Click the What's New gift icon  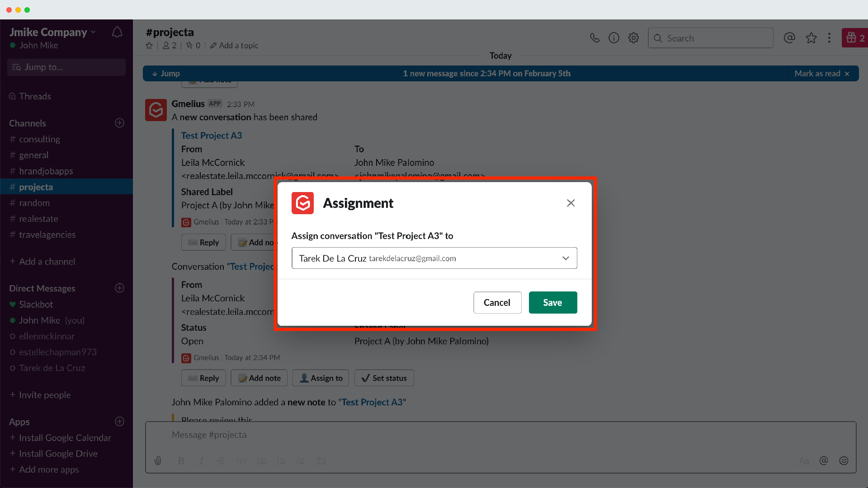(854, 38)
